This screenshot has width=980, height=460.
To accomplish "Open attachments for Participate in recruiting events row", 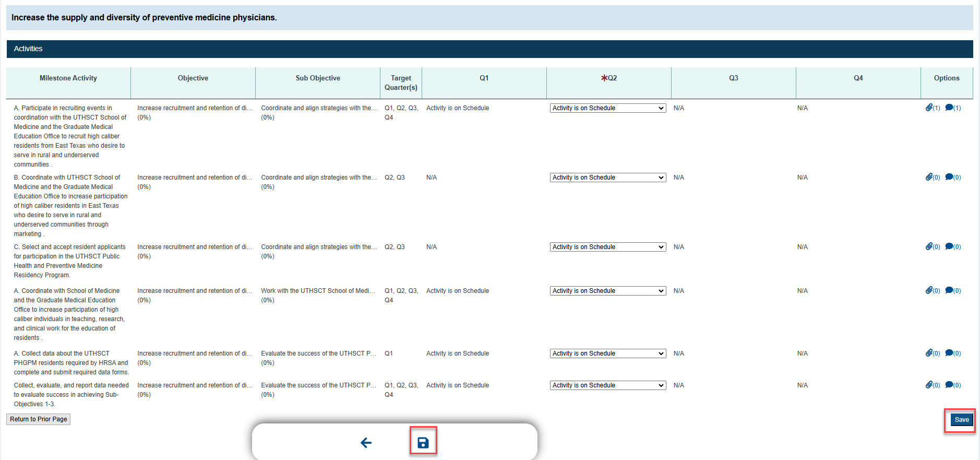I will (933, 108).
